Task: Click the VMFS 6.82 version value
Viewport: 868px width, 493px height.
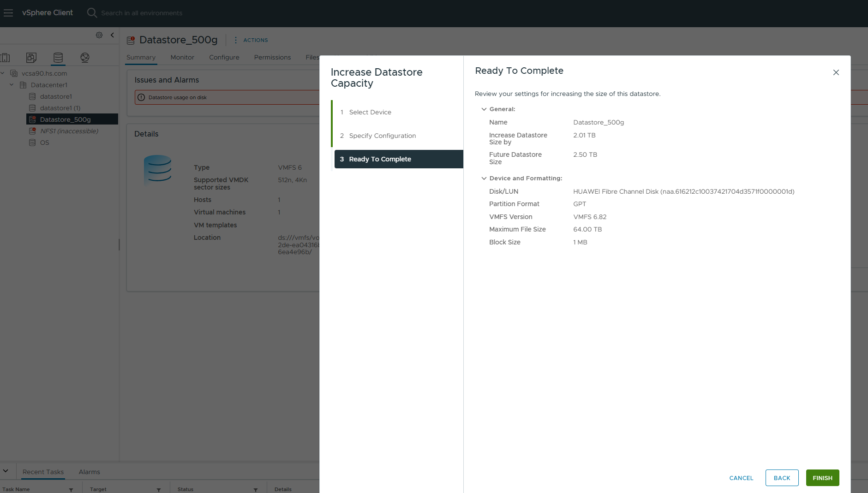Action: (x=590, y=217)
